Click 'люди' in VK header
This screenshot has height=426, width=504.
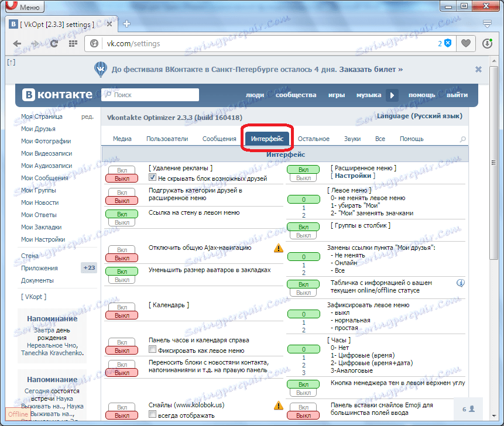pyautogui.click(x=255, y=95)
